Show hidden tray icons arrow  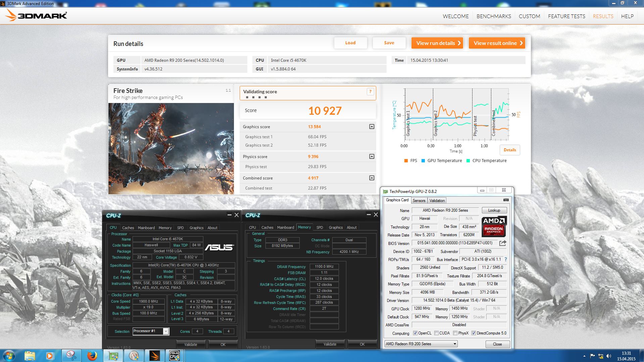[x=584, y=356]
